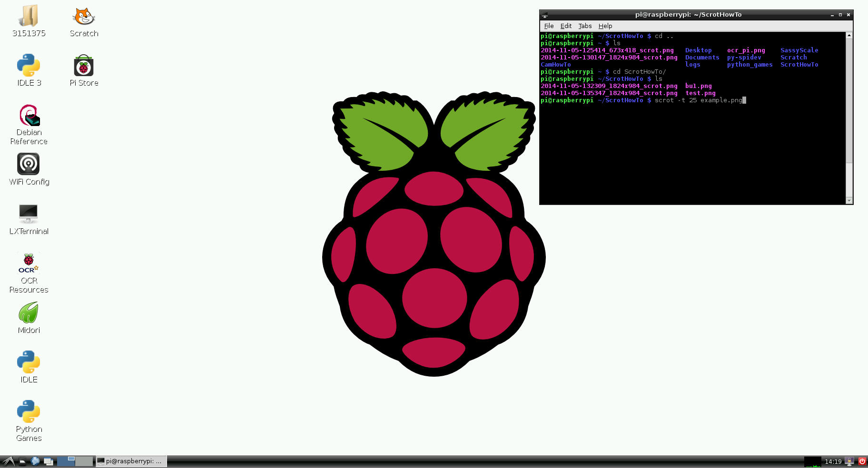Open the file manager from the taskbar
This screenshot has width=868, height=468.
tap(22, 461)
